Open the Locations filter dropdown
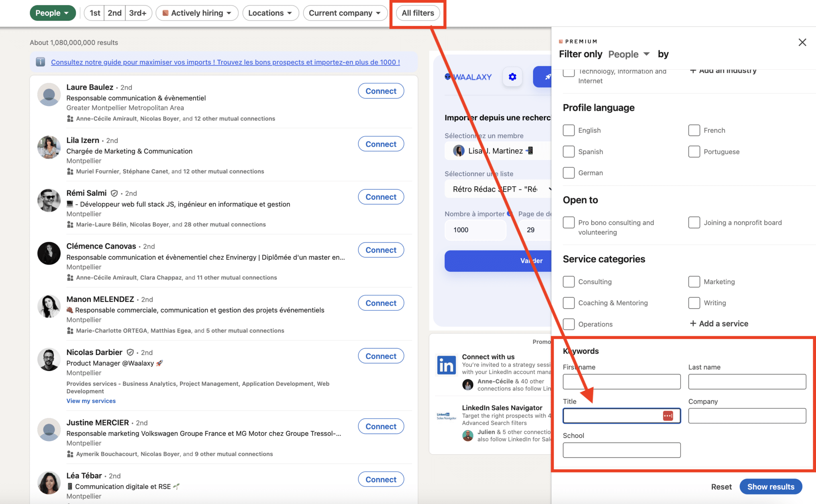Screen dimensions: 816x504 pyautogui.click(x=271, y=13)
